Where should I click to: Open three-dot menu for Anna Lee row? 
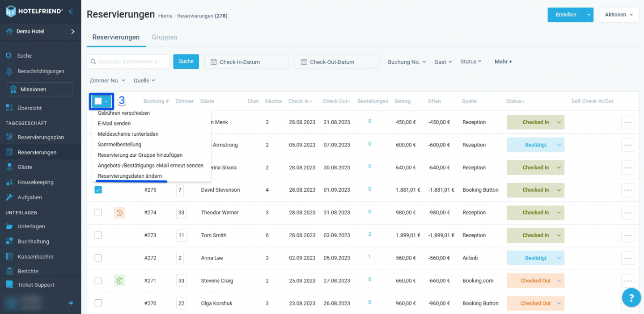(628, 258)
